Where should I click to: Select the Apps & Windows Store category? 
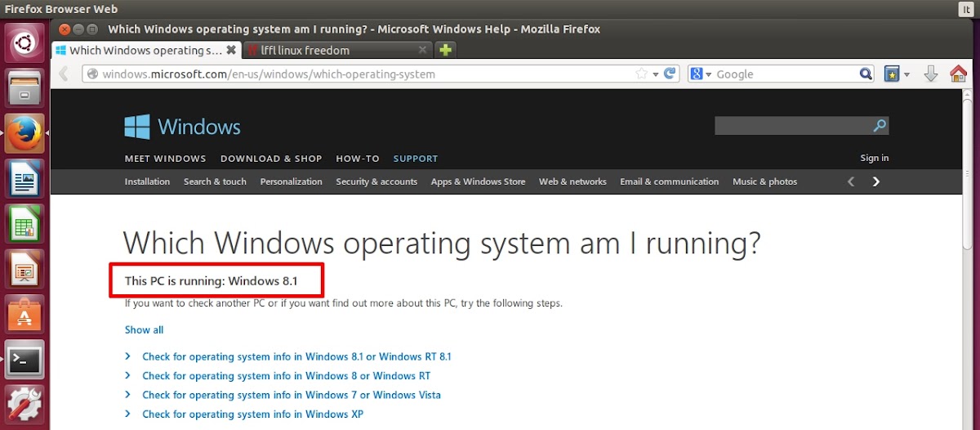point(478,181)
